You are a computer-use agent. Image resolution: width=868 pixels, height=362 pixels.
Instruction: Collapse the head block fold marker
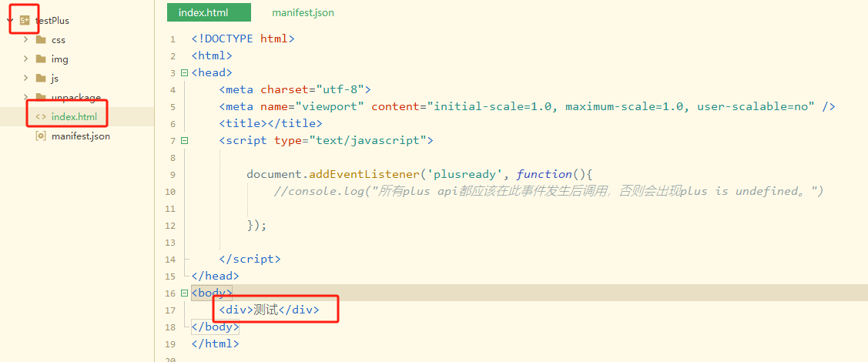point(184,72)
